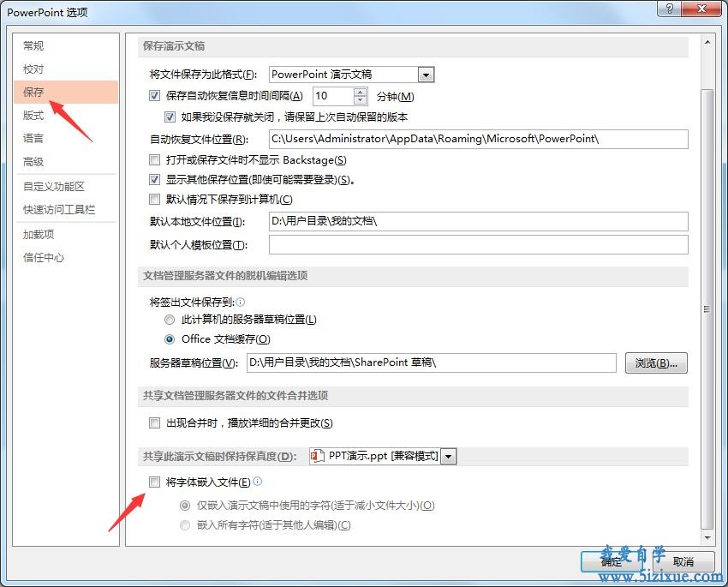Click the 取消 button
This screenshot has height=587, width=728.
pyautogui.click(x=683, y=562)
